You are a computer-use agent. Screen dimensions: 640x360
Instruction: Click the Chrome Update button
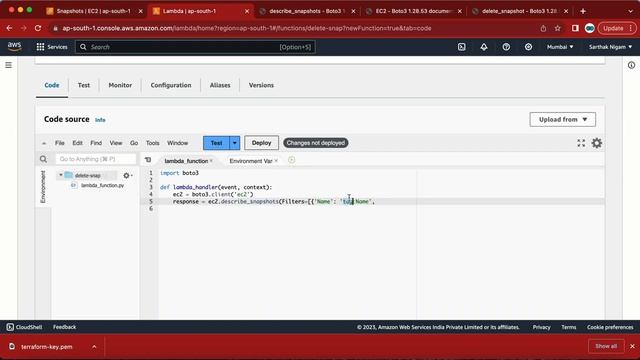(617, 28)
